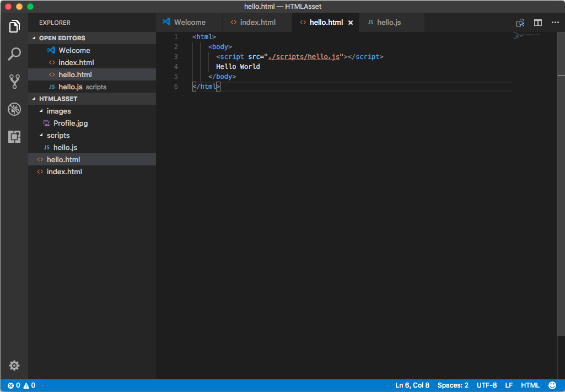Click Ln 6, Col 8 in status bar
Viewport: 565px width, 392px height.
(x=412, y=385)
